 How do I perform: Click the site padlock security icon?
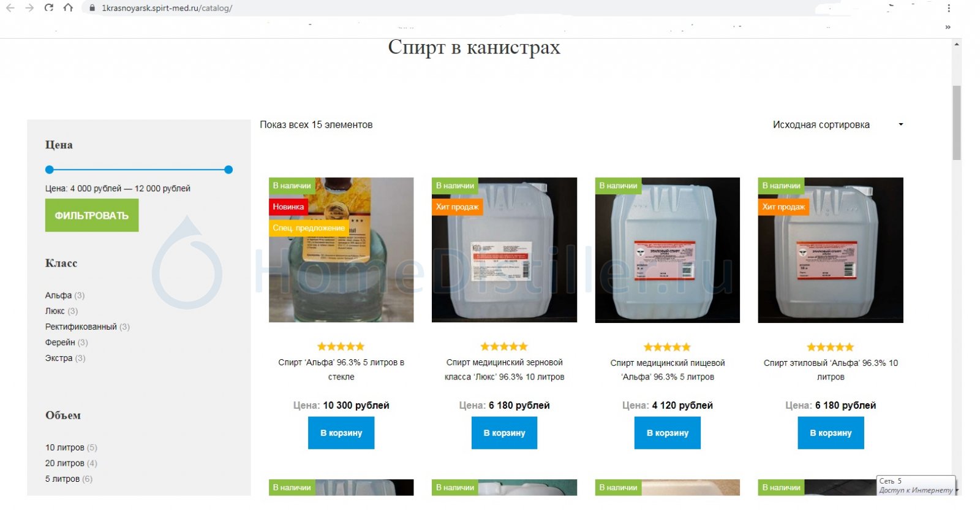coord(92,8)
